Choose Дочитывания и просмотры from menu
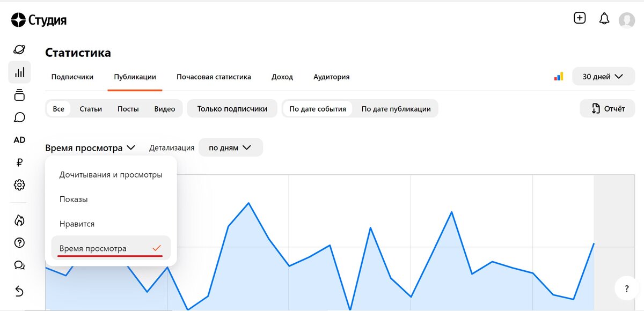 [111, 175]
